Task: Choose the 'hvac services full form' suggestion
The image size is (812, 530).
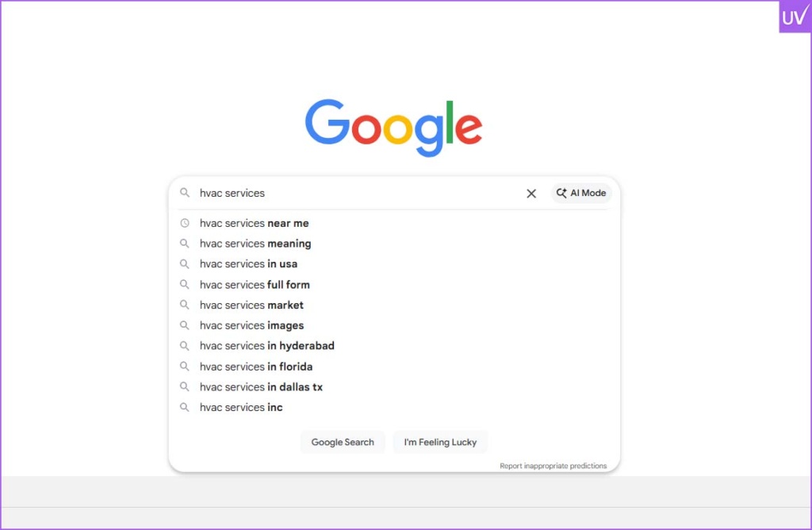Action: click(255, 284)
